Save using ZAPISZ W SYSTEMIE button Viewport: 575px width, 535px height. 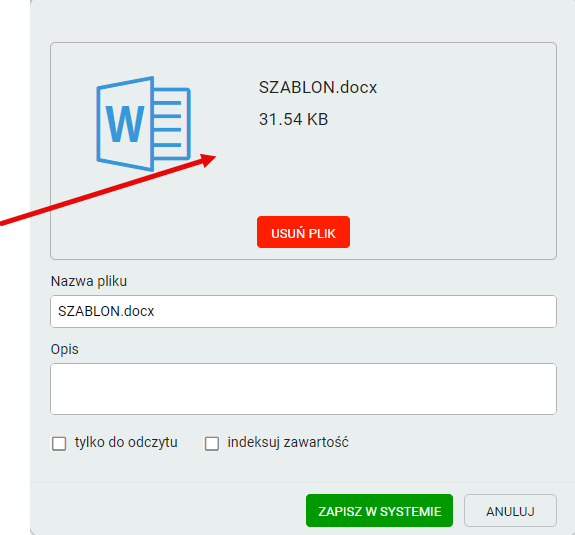click(379, 510)
